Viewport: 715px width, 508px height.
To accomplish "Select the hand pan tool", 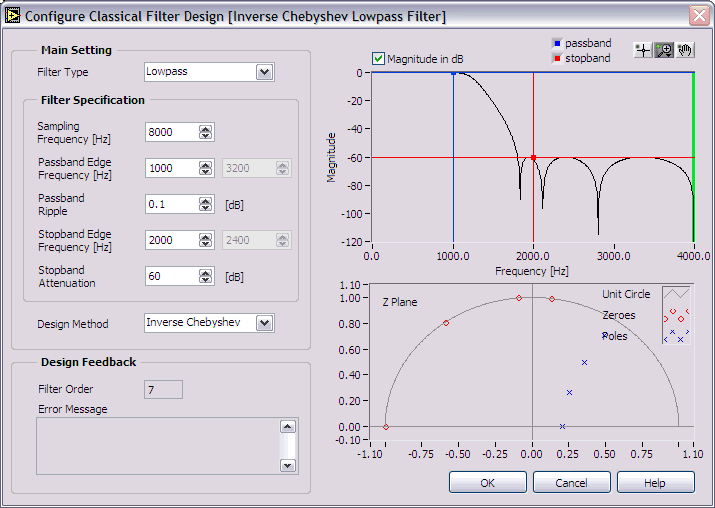I will 685,50.
